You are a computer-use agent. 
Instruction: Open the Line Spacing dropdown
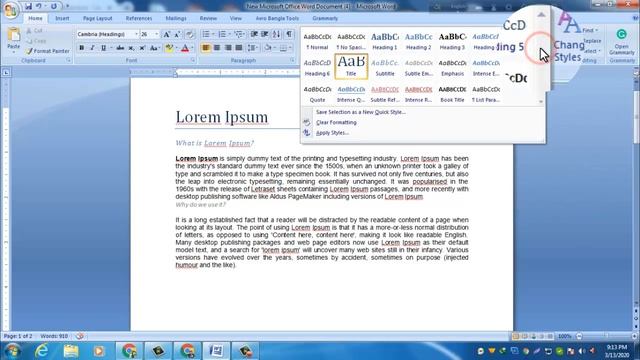click(252, 48)
